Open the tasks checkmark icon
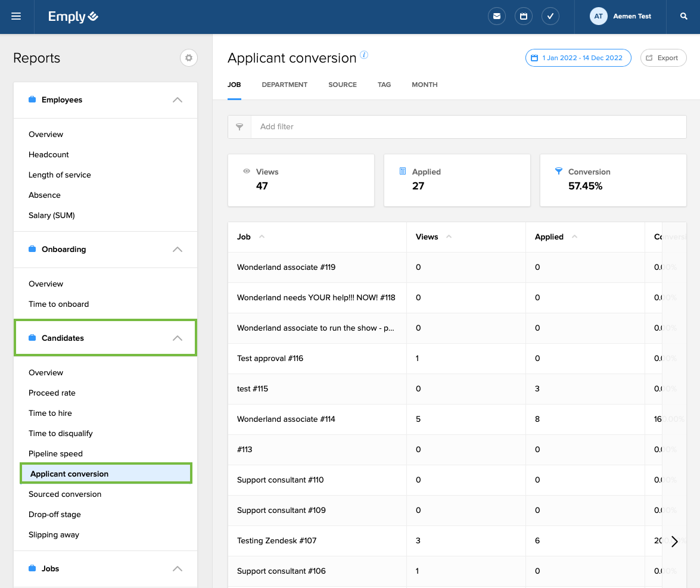 (x=550, y=17)
